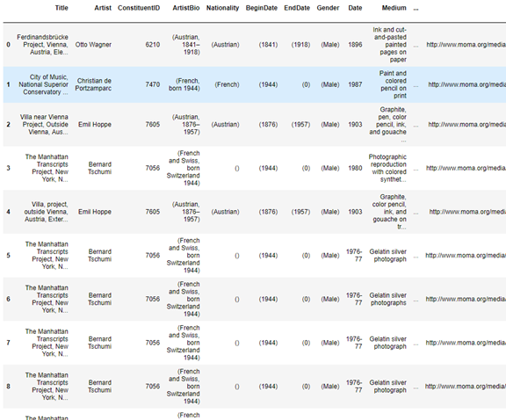Click the Otto Wagner artist cell
The height and width of the screenshot is (420, 506).
click(93, 45)
